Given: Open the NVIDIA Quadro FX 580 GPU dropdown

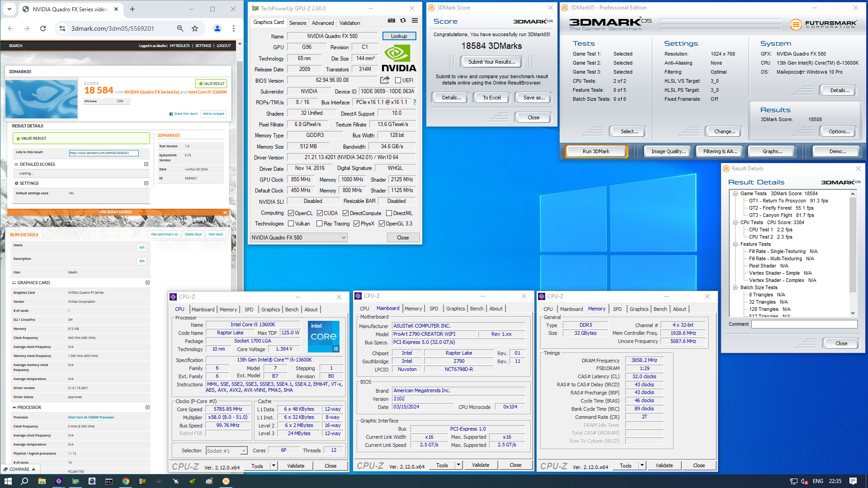Looking at the screenshot, I should tap(299, 238).
